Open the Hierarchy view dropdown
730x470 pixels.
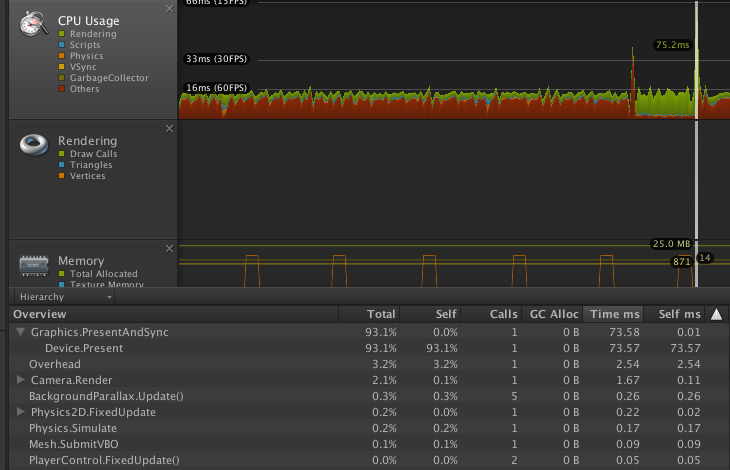(x=64, y=297)
